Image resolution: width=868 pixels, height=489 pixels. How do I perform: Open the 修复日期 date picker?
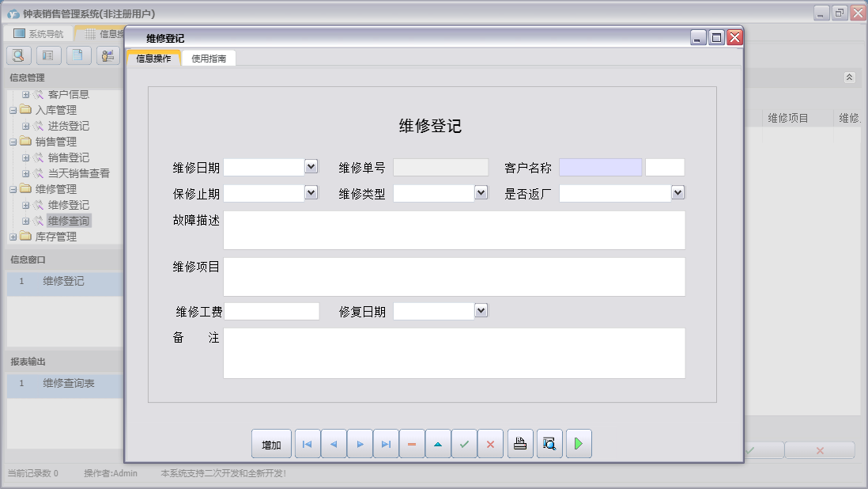pyautogui.click(x=481, y=310)
